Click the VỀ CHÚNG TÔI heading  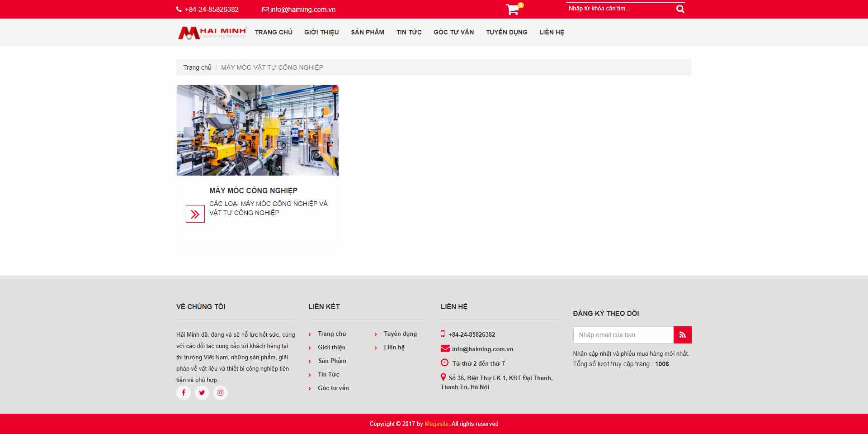click(201, 306)
